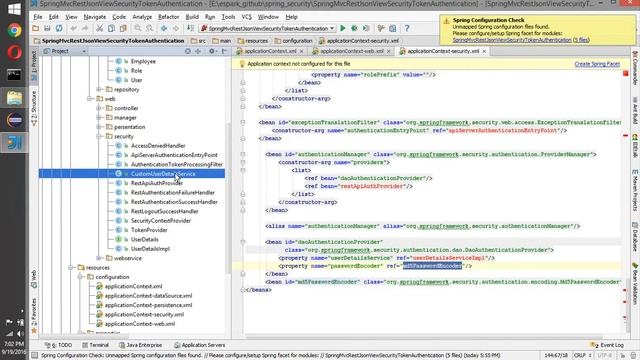Click the Redo arrow toolbar icon
This screenshot has height=360, width=640.
[85, 28]
